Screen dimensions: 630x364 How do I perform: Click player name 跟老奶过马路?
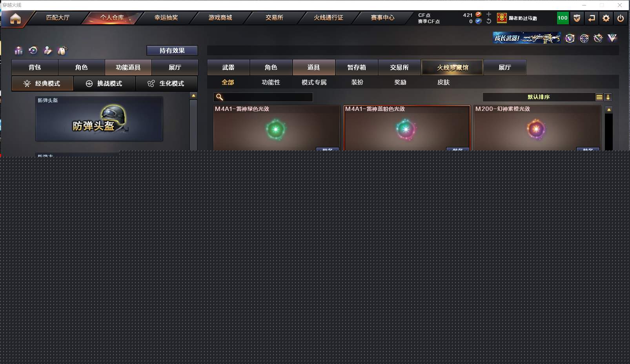tap(523, 18)
